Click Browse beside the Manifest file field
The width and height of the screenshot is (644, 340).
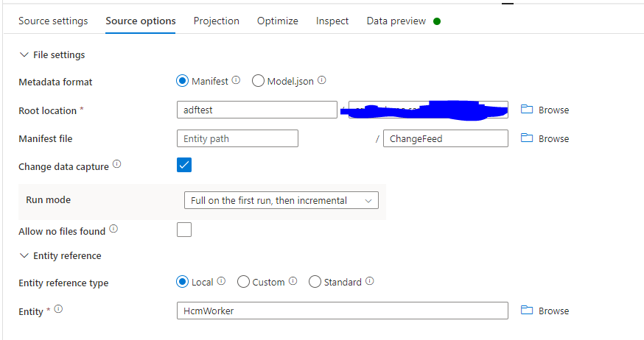click(x=553, y=138)
